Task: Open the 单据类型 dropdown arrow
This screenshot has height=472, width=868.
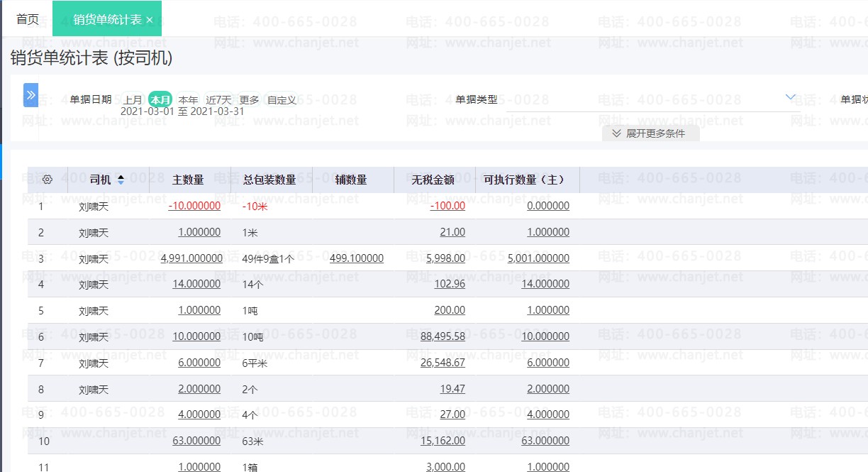Action: click(x=791, y=97)
